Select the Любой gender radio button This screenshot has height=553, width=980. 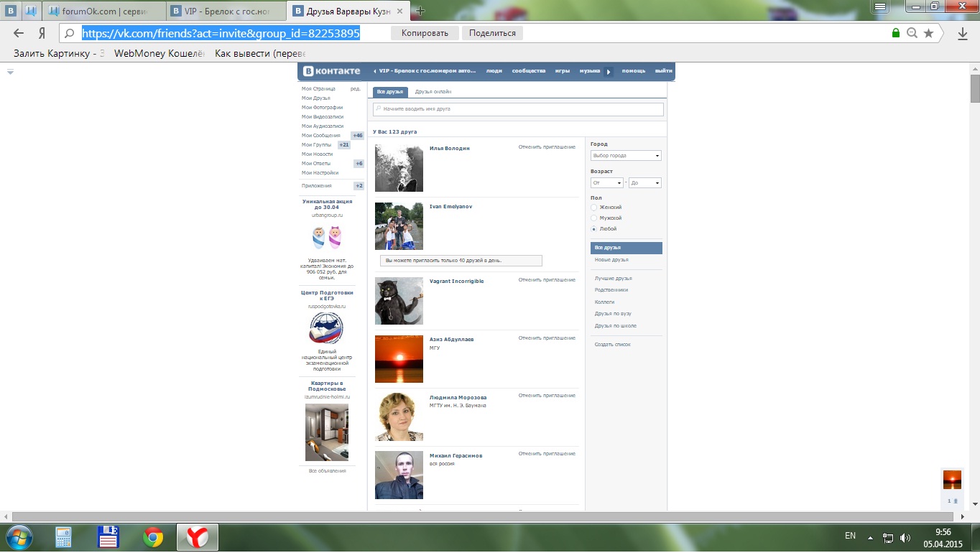[x=593, y=229]
